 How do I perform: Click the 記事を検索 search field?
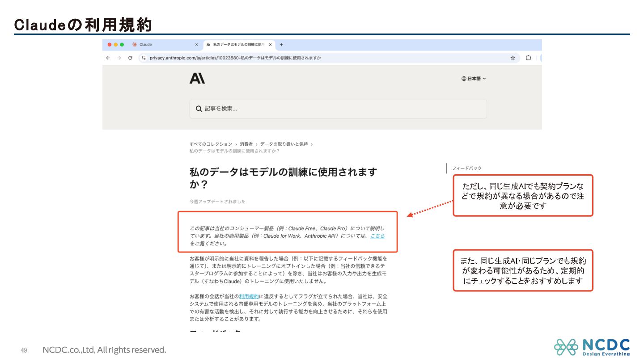pyautogui.click(x=338, y=109)
